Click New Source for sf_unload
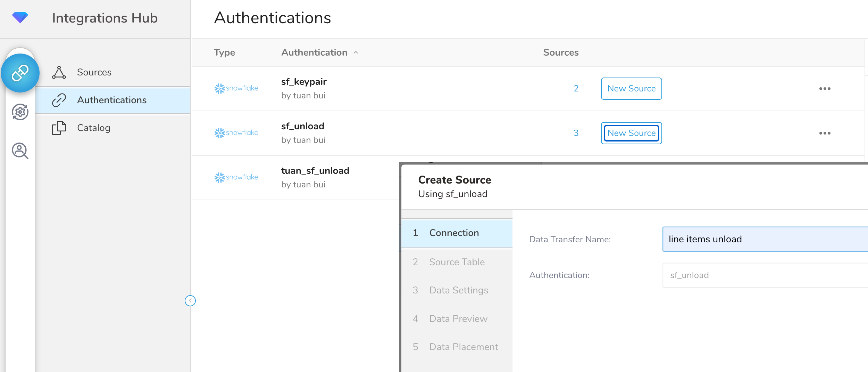868x372 pixels. 631,133
